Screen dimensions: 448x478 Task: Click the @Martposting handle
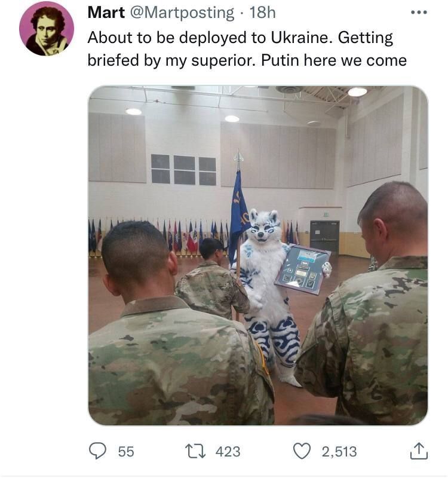pos(182,13)
